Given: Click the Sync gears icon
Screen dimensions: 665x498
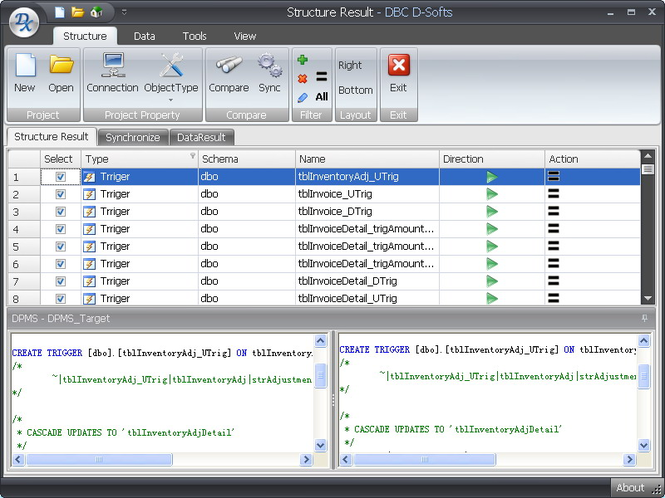Looking at the screenshot, I should (270, 65).
